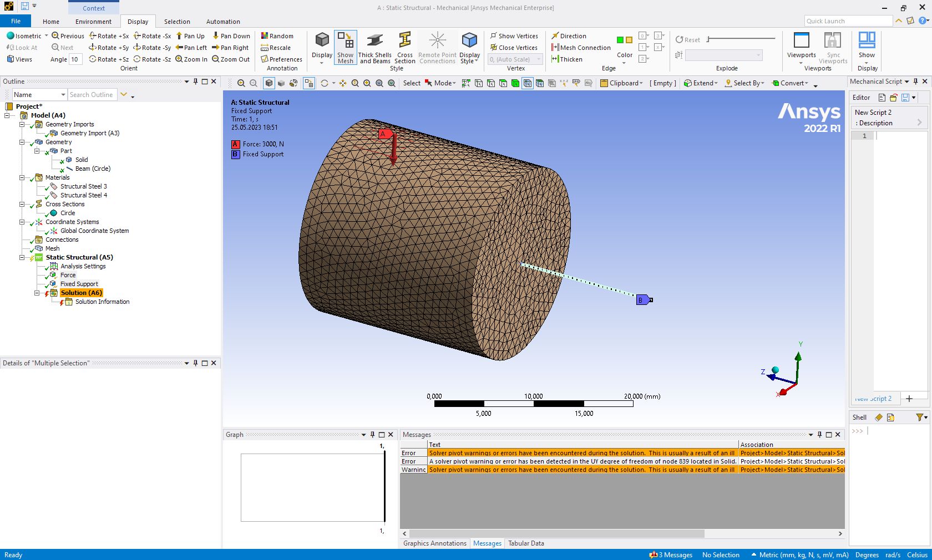Open the edge Color dropdown
The height and width of the screenshot is (560, 932).
[x=625, y=48]
